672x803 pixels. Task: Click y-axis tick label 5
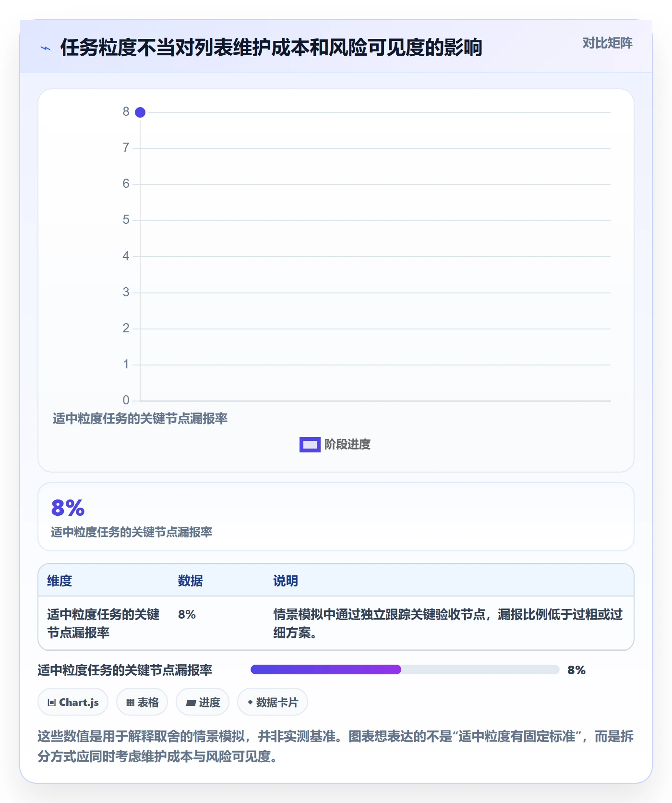click(126, 220)
